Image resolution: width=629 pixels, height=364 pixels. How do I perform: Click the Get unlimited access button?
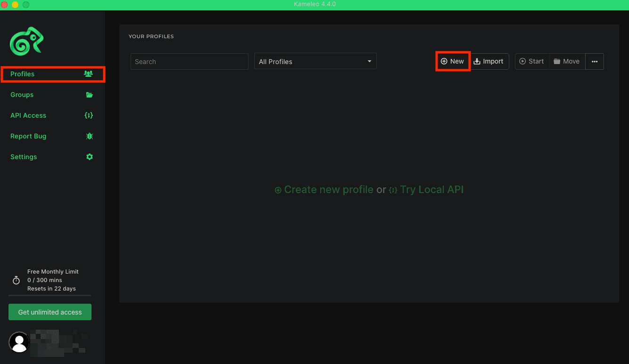(x=50, y=312)
